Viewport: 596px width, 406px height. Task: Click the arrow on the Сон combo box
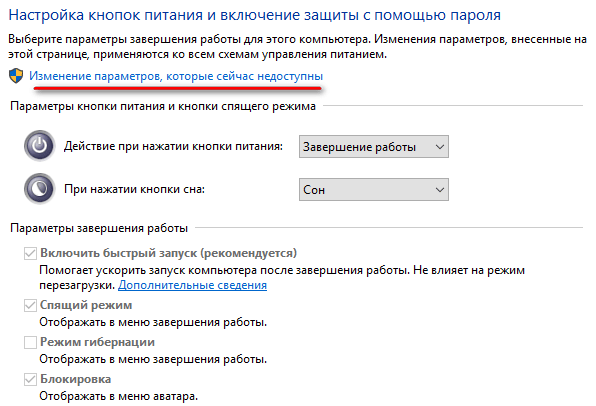[x=440, y=190]
